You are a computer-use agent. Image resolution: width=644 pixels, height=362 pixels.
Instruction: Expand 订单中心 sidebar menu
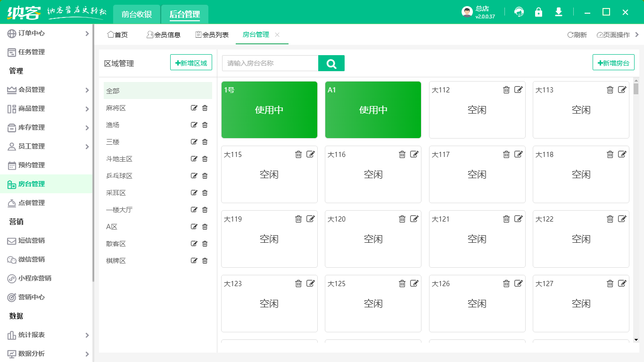coord(87,33)
